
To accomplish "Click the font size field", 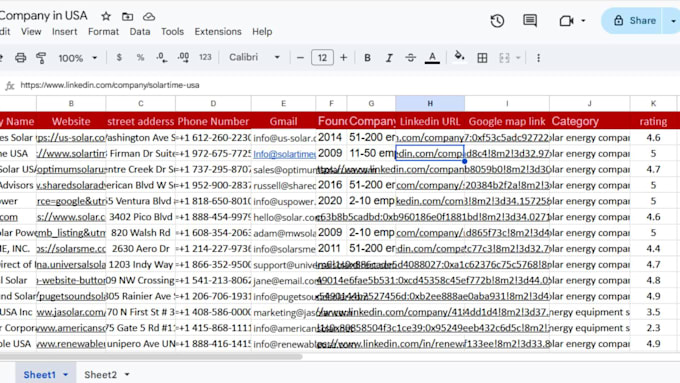I will pos(322,58).
